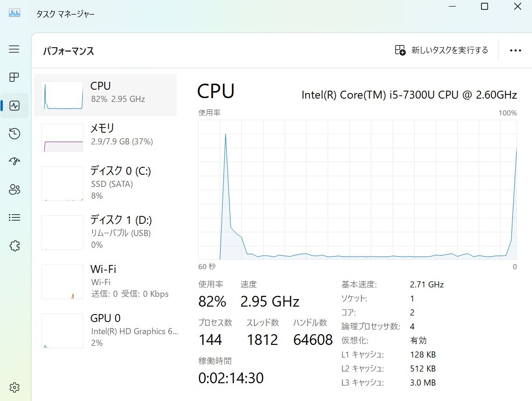The height and width of the screenshot is (401, 532).
Task: Maximize the Task Manager window
Action: 485,7
